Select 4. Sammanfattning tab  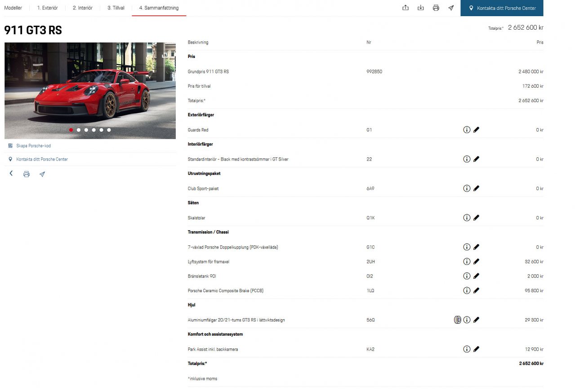pos(159,8)
